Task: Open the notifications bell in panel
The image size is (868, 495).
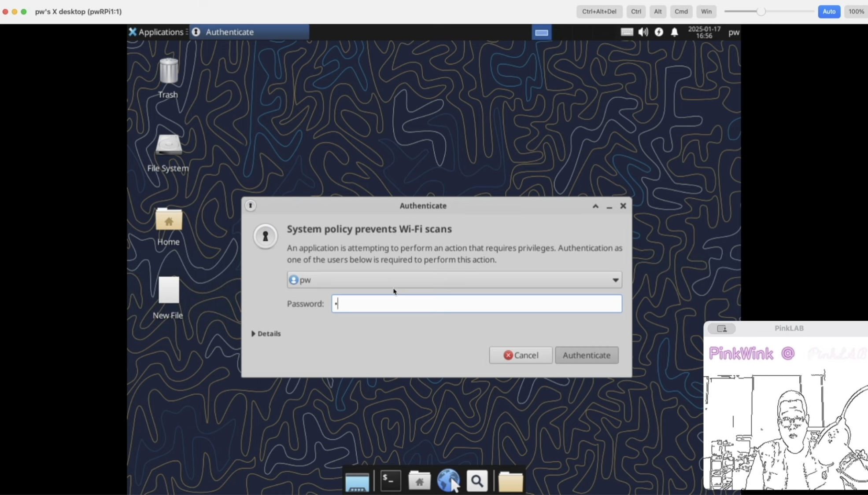Action: 674,32
